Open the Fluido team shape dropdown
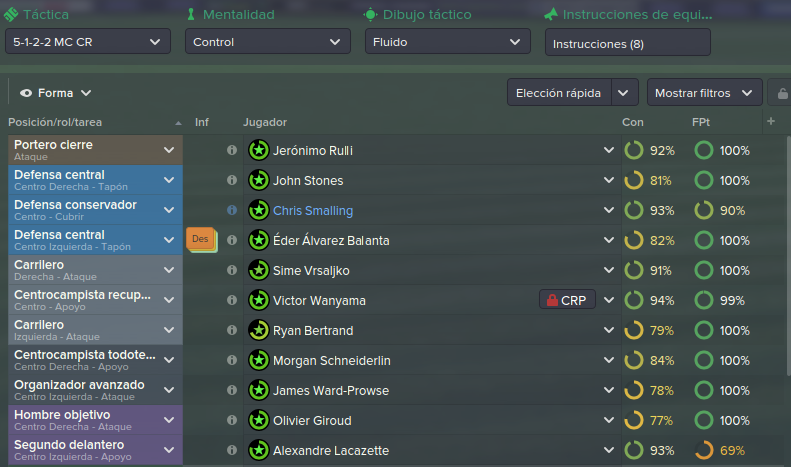 (x=447, y=41)
